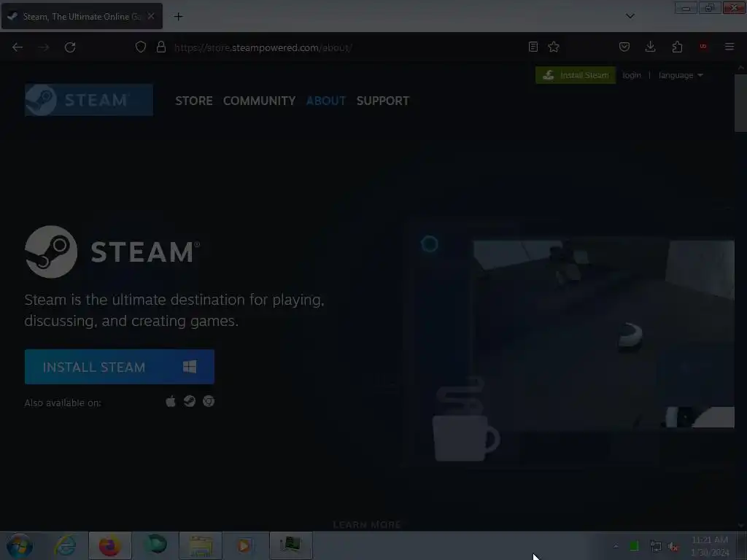Viewport: 747px width, 560px height.
Task: Open the ABOUT page link
Action: 326,101
